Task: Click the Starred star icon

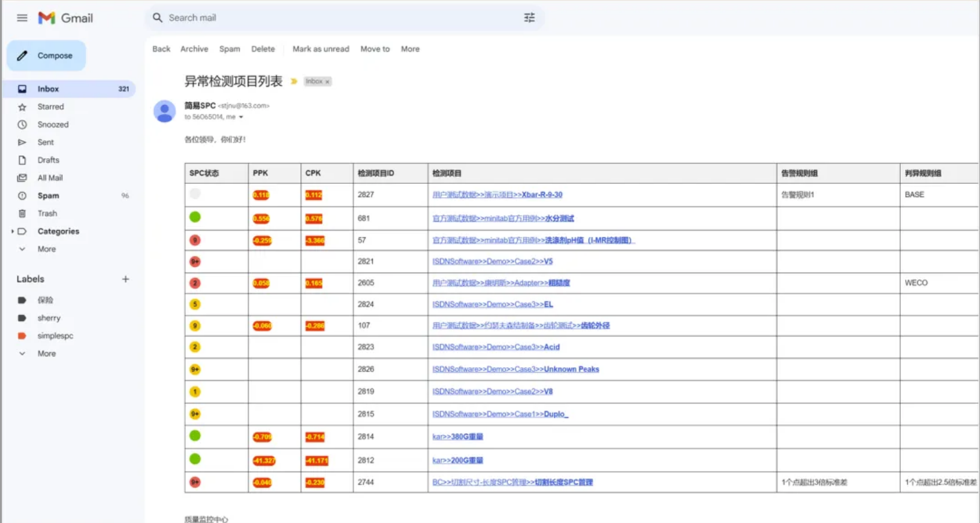Action: pos(22,107)
